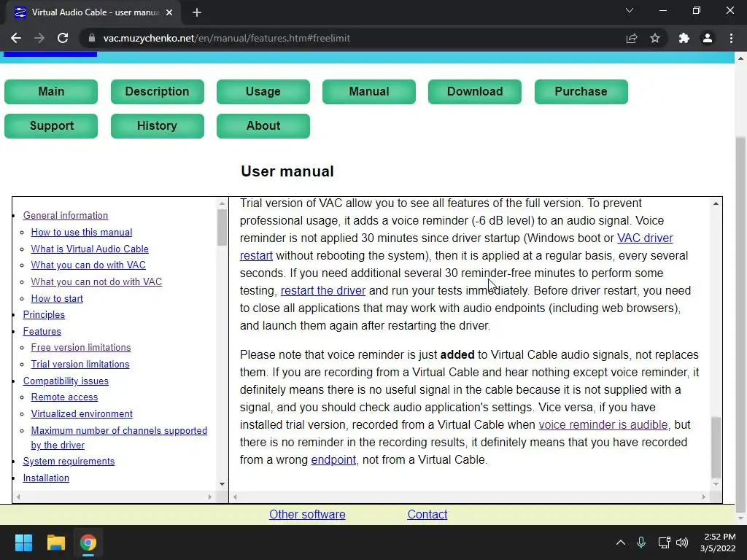Click manual text pane scroll-left arrow
This screenshot has width=747, height=560.
[x=235, y=497]
